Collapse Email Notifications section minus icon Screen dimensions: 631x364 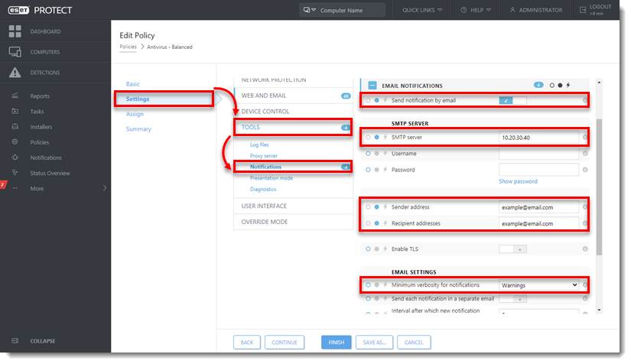372,86
